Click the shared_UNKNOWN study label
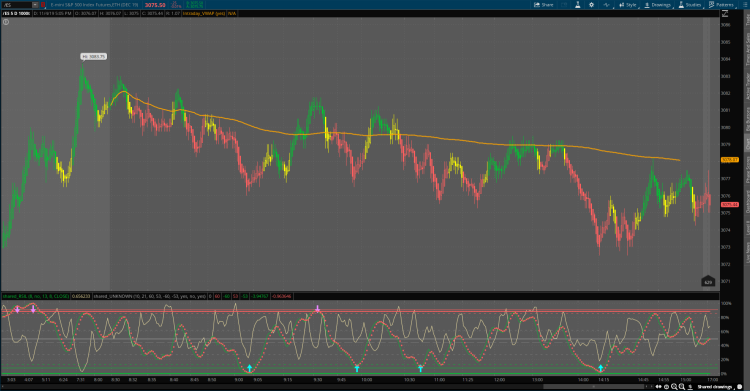 (150, 296)
